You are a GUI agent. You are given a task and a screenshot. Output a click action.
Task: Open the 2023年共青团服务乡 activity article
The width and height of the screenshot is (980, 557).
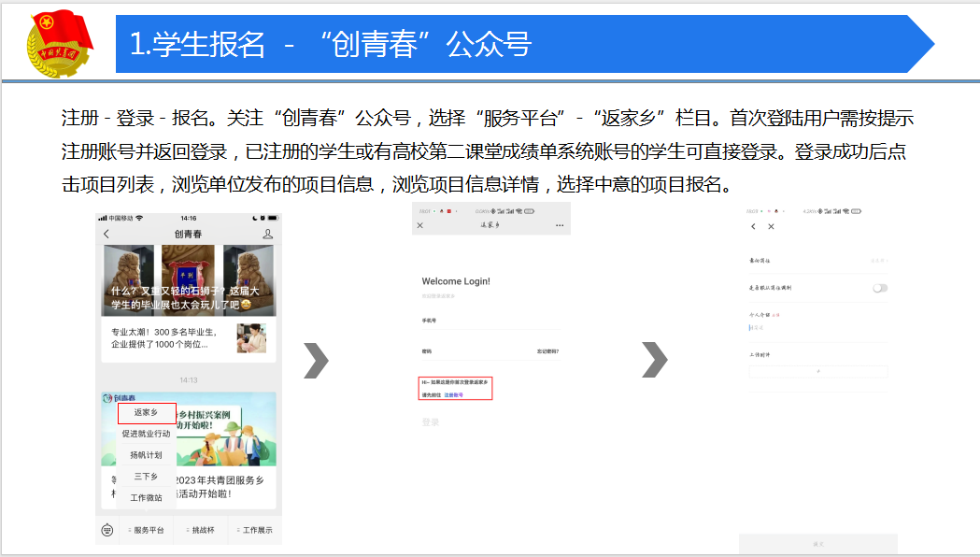pos(220,487)
